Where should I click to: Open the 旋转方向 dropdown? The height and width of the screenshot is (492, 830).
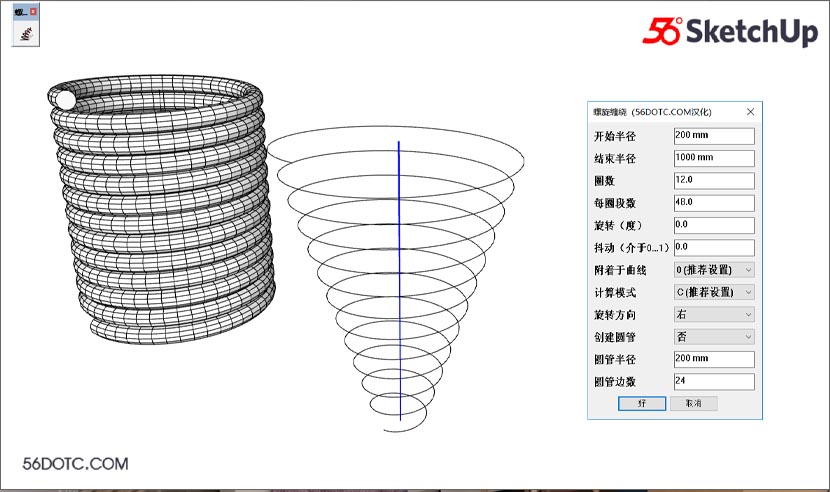click(x=713, y=314)
